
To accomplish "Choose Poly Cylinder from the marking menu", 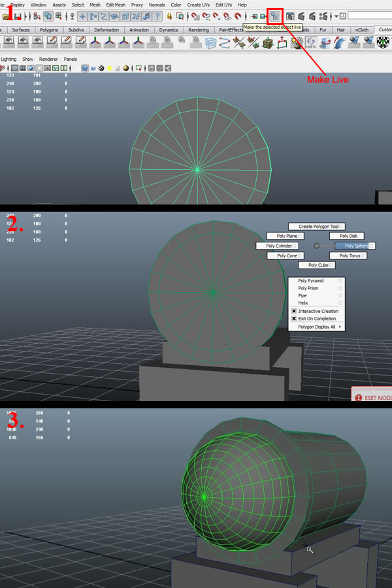I will pyautogui.click(x=278, y=246).
